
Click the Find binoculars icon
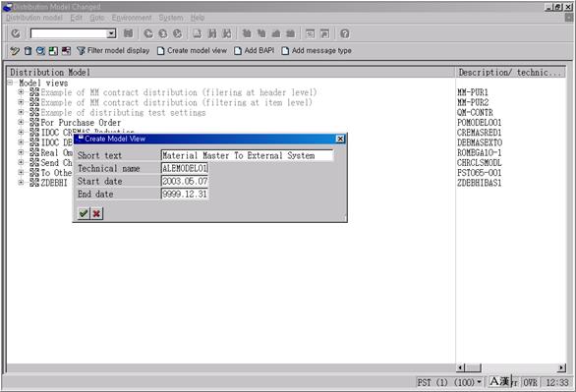212,33
